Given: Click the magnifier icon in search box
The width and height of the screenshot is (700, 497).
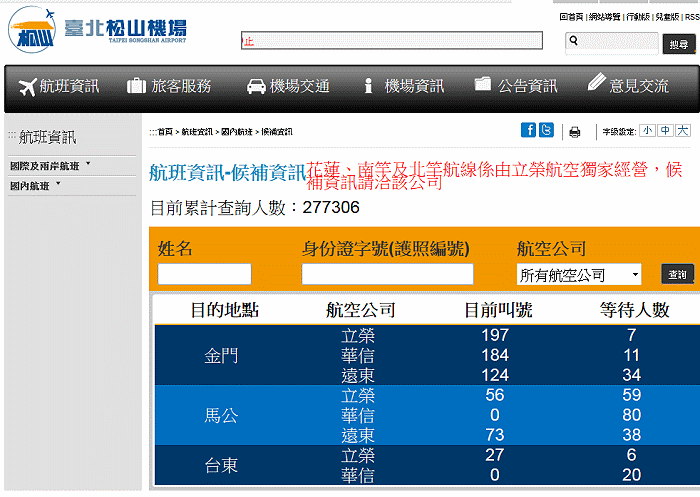Looking at the screenshot, I should [x=574, y=41].
